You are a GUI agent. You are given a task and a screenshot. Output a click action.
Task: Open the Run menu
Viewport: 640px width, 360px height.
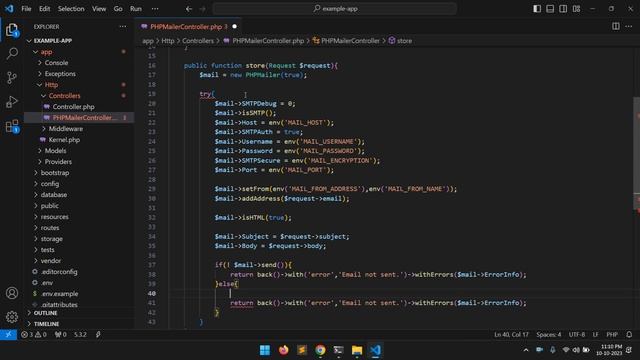[136, 9]
